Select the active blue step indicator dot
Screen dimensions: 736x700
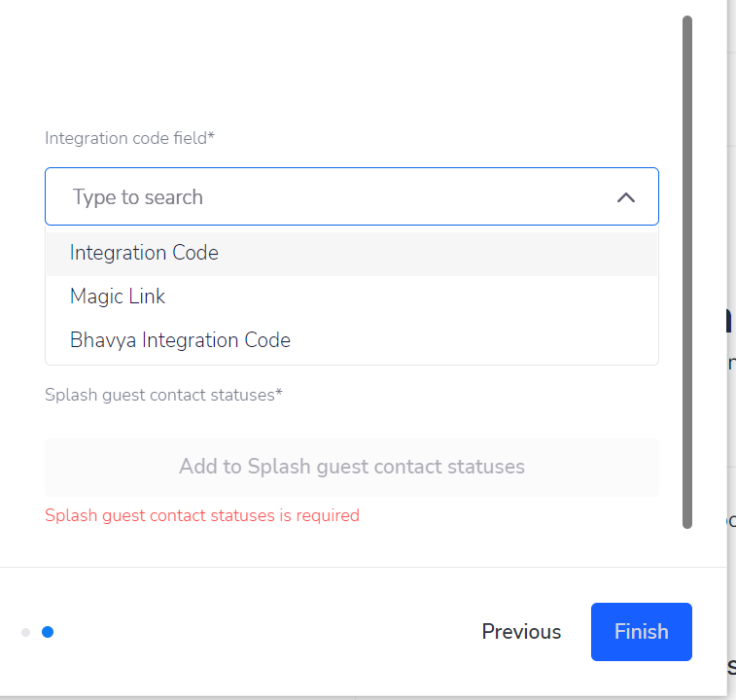[x=48, y=632]
